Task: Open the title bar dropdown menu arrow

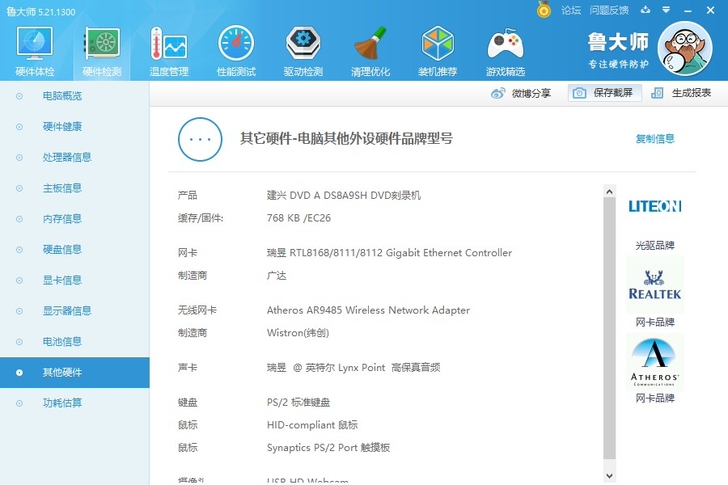Action: (666, 10)
